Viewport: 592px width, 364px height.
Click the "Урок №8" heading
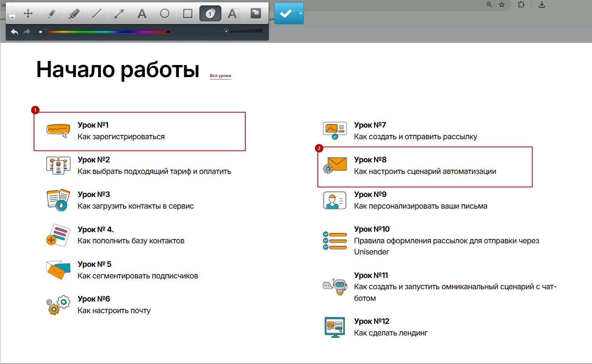370,160
